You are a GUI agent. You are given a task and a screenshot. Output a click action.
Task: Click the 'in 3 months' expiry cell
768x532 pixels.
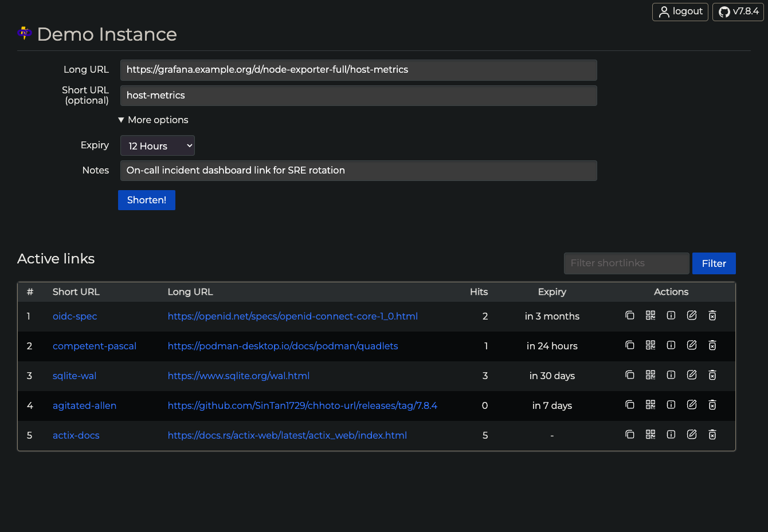[552, 316]
